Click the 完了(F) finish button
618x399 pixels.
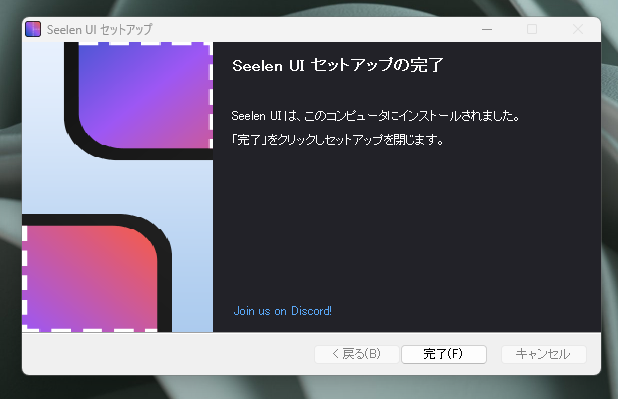click(444, 354)
